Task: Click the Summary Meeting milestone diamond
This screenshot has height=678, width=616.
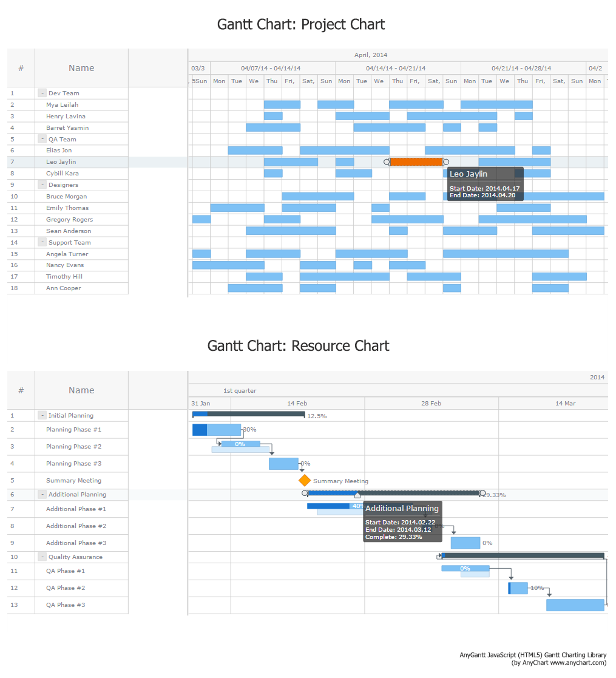Action: [305, 480]
